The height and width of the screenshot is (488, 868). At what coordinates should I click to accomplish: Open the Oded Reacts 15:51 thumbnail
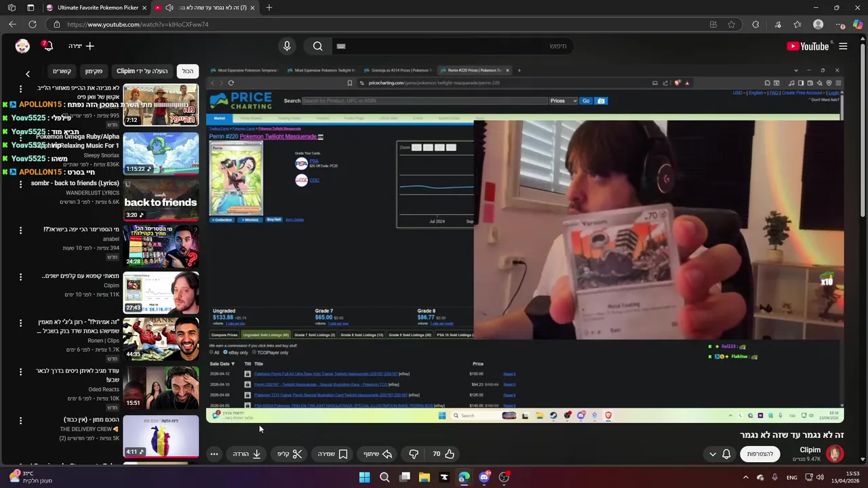(x=161, y=387)
